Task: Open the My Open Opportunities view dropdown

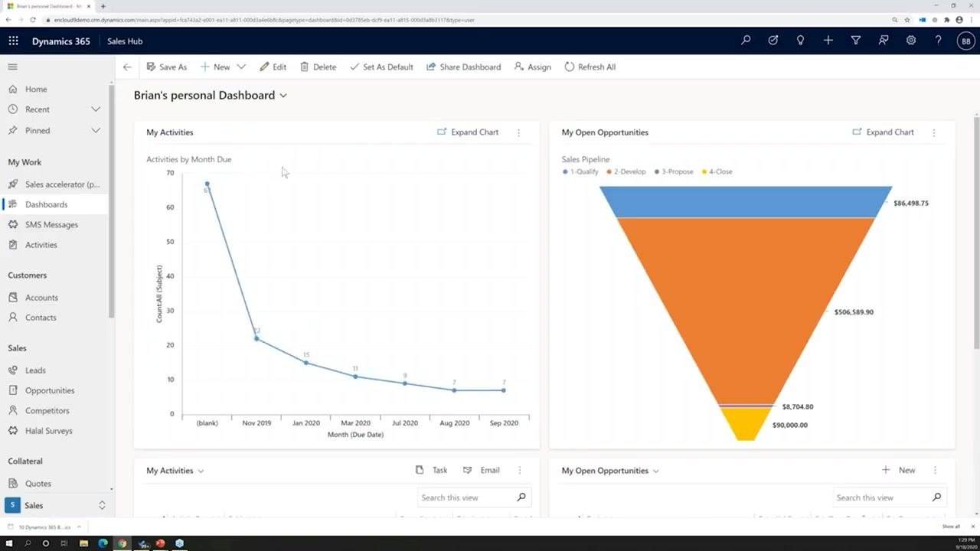Action: coord(656,471)
